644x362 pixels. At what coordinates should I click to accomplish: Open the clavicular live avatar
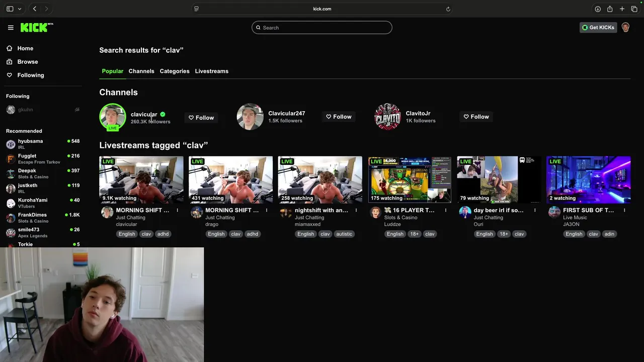112,117
